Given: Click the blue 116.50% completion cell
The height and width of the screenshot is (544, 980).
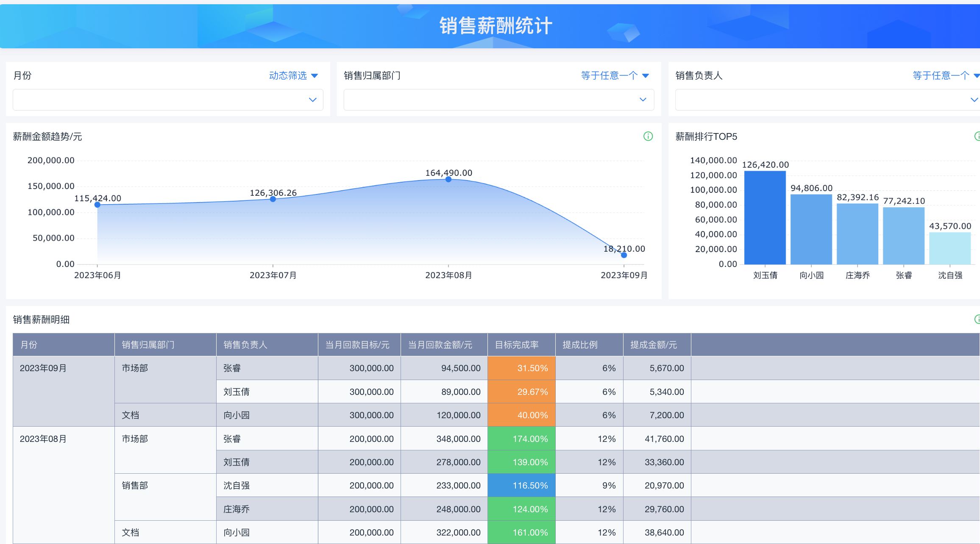Looking at the screenshot, I should pos(521,486).
